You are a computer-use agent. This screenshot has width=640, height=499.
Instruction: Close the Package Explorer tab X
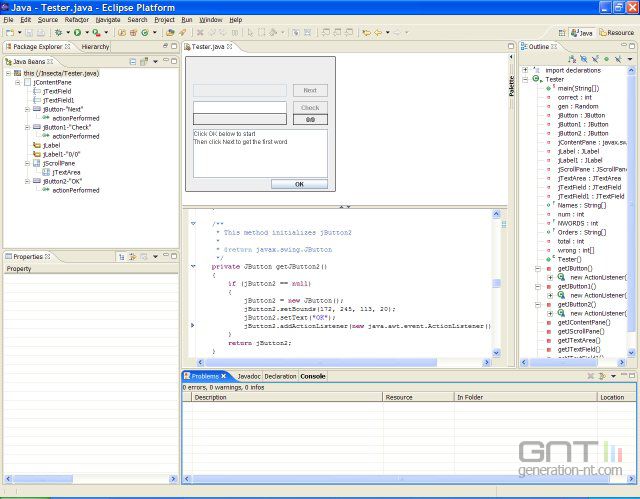[68, 47]
